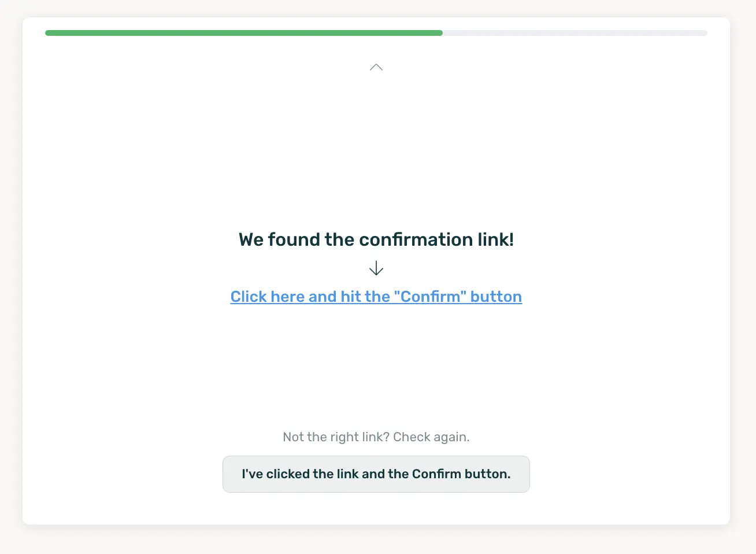Click empty white space between chevron and heading
The width and height of the screenshot is (756, 554).
(x=376, y=150)
